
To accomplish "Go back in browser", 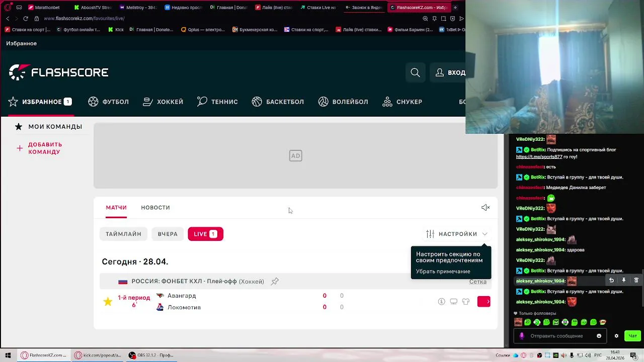I will (8, 19).
